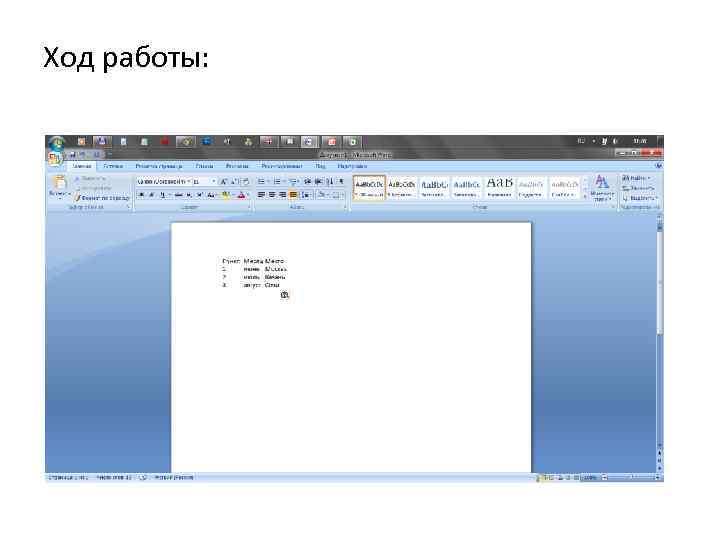This screenshot has width=720, height=540.
Task: Open the Review ribbon tab
Action: [282, 166]
